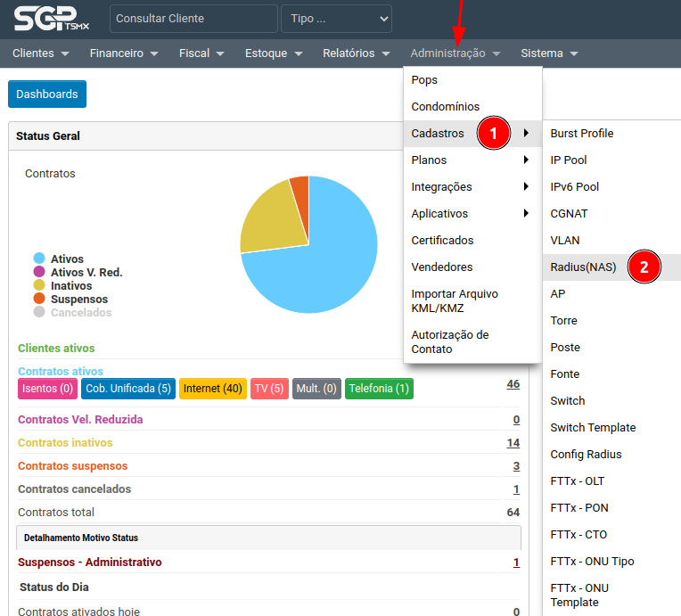Viewport: 681px width, 616px height.
Task: Toggle Inativos legend dot in chart
Action: coord(38,286)
